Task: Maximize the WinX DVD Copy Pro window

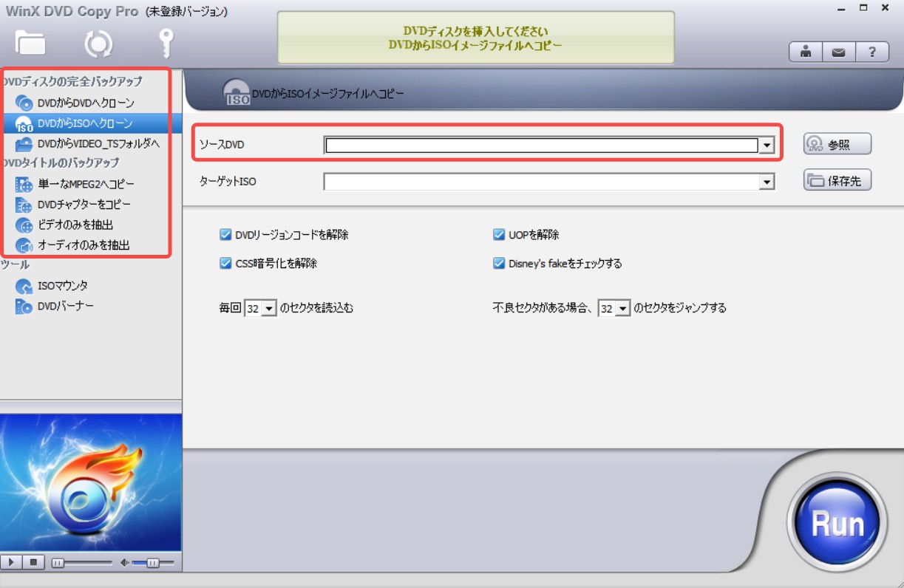Action: pos(863,9)
